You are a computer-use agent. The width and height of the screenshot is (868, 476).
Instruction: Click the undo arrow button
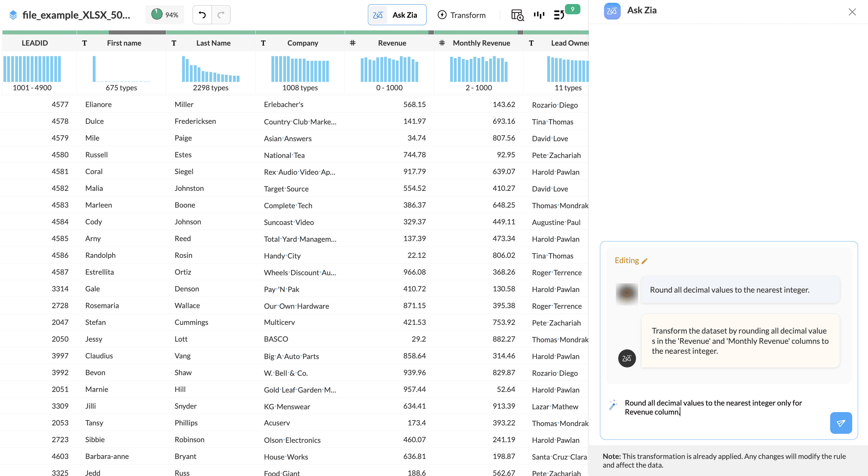point(202,15)
